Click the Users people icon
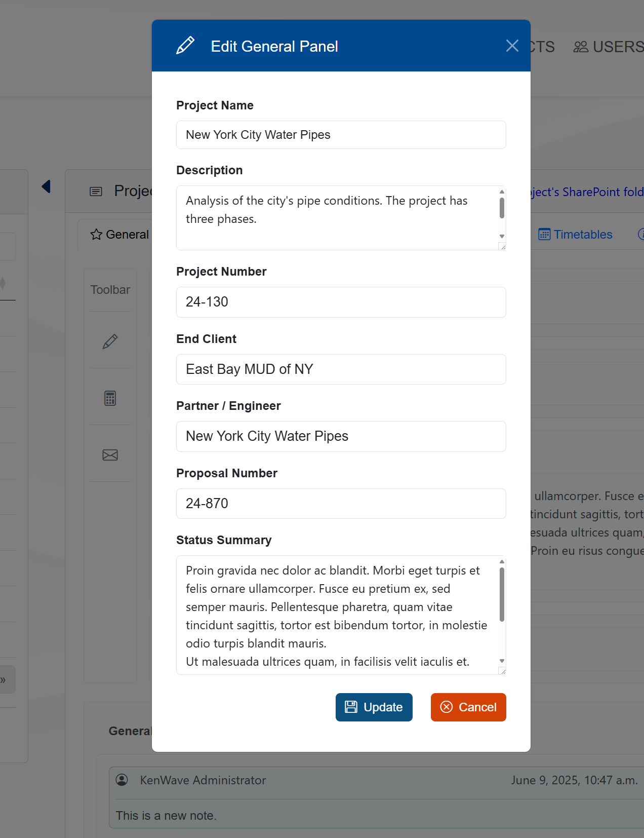Viewport: 644px width, 838px height. click(x=580, y=47)
